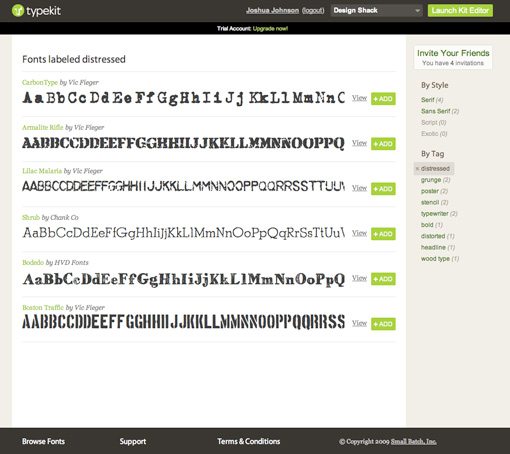Add Boston Traffic to kit

click(x=383, y=324)
